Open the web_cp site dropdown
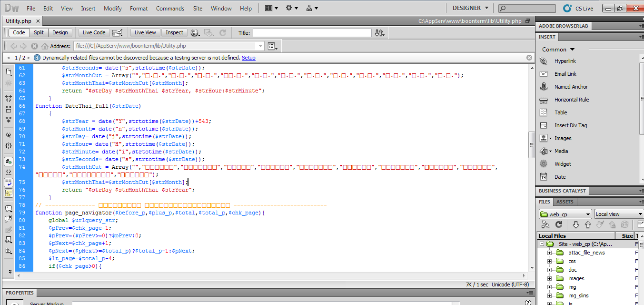The height and width of the screenshot is (305, 644). (x=565, y=214)
